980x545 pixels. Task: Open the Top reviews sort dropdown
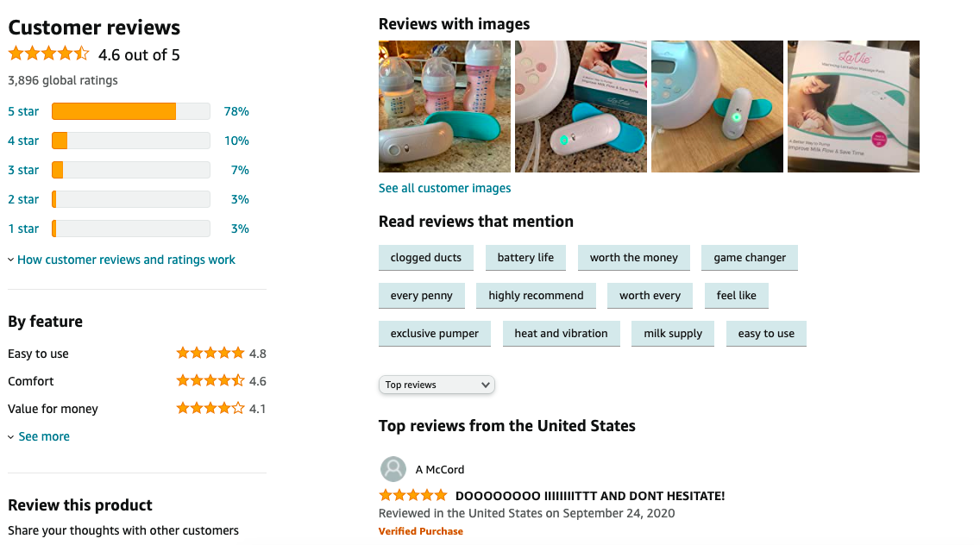(x=437, y=385)
